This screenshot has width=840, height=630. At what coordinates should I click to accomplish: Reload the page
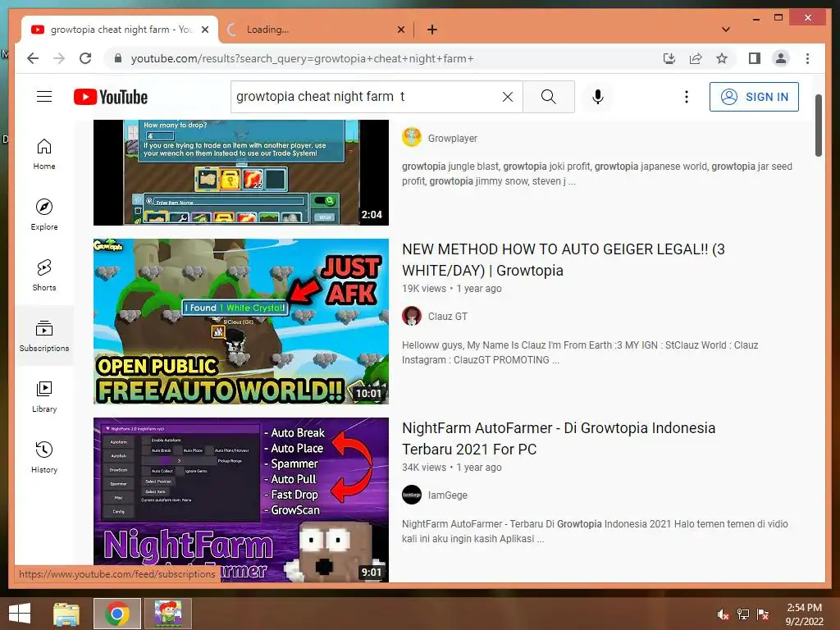(x=85, y=58)
